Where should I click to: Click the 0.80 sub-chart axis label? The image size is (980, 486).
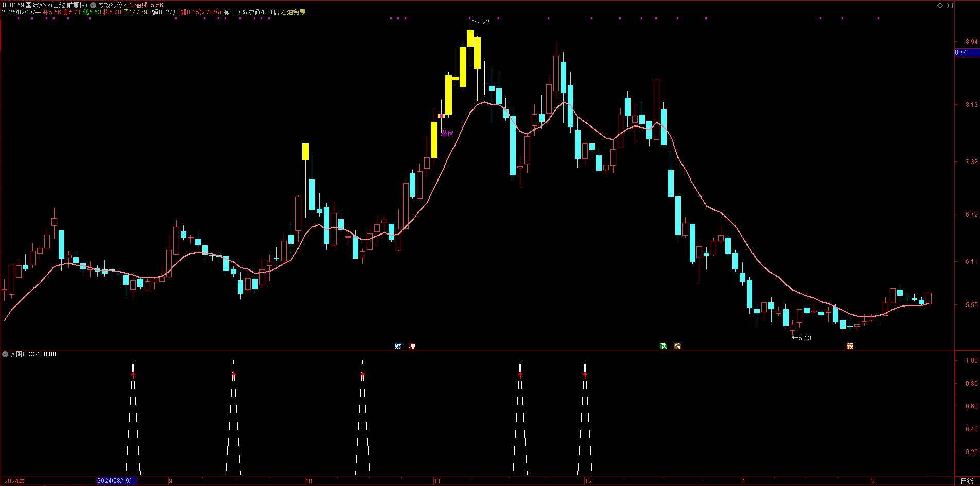pyautogui.click(x=971, y=384)
